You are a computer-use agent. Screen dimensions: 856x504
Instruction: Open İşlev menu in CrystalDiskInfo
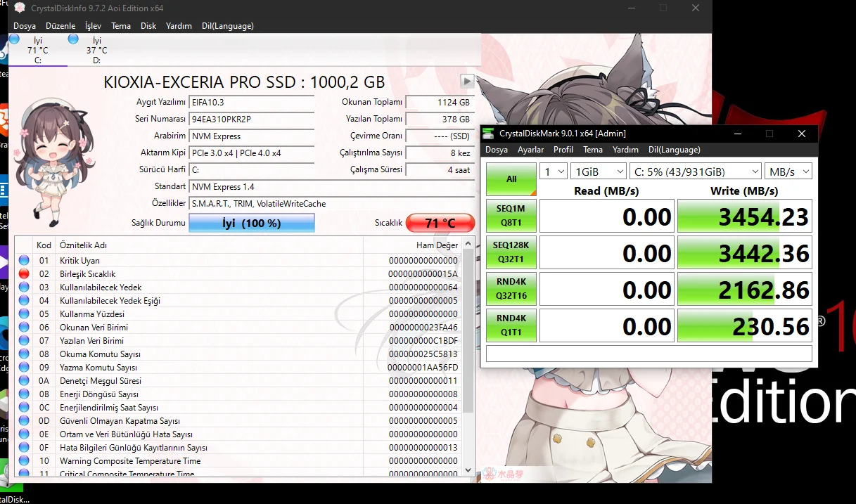93,26
